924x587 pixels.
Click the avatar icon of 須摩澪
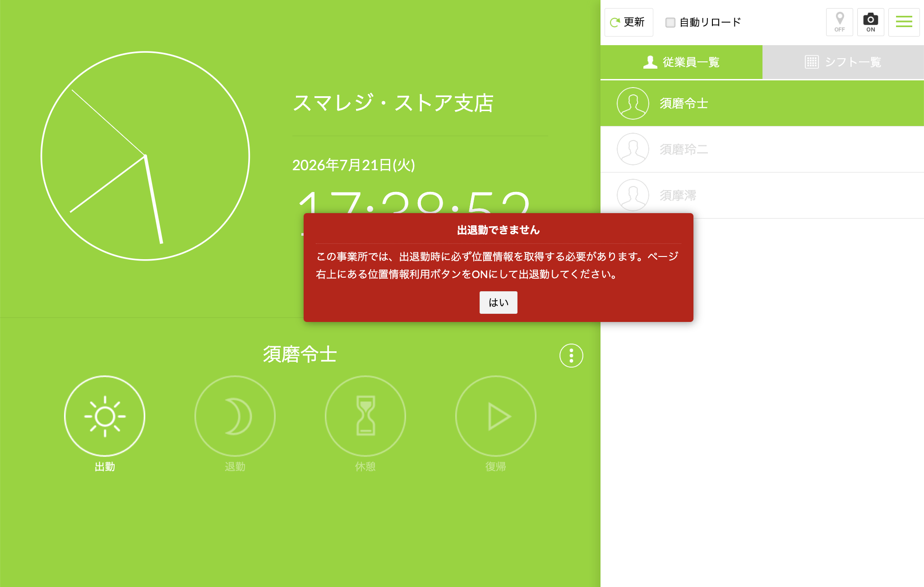633,196
